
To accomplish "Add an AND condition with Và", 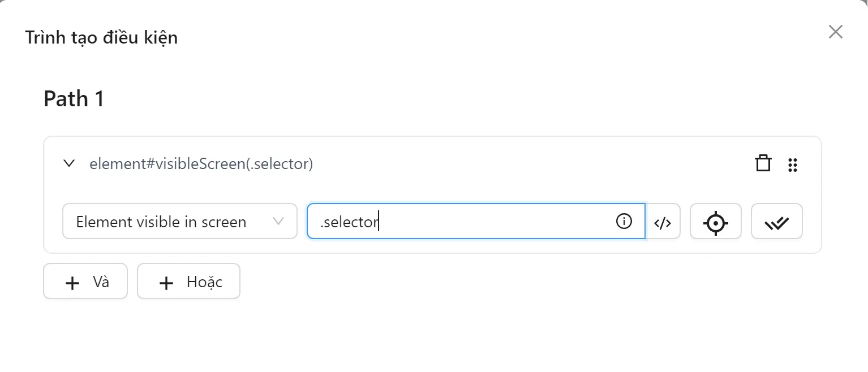I will tap(85, 282).
